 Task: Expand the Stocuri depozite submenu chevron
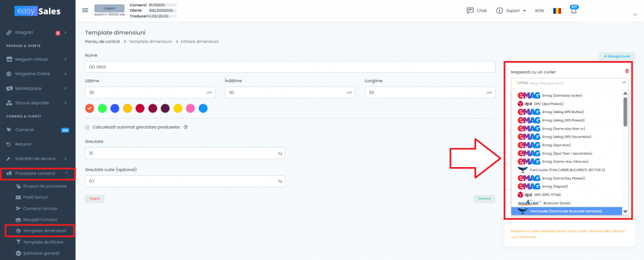point(65,102)
